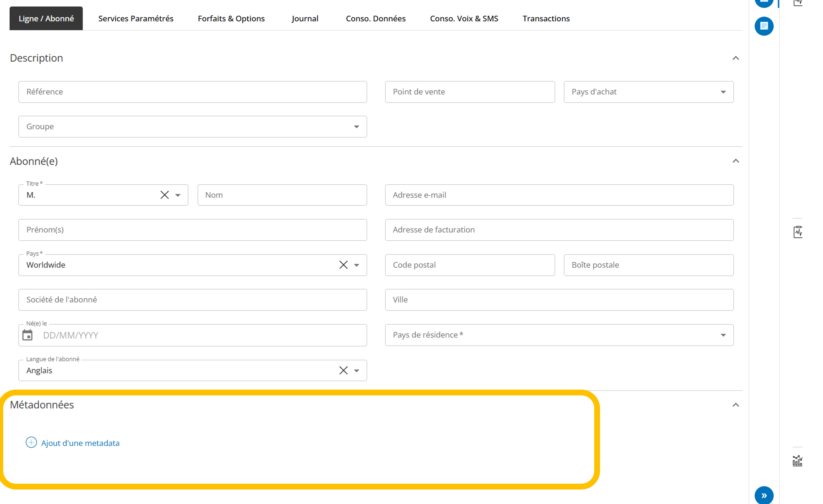Image resolution: width=823 pixels, height=504 pixels.
Task: Switch to Services Paramétrés tab
Action: [x=136, y=18]
